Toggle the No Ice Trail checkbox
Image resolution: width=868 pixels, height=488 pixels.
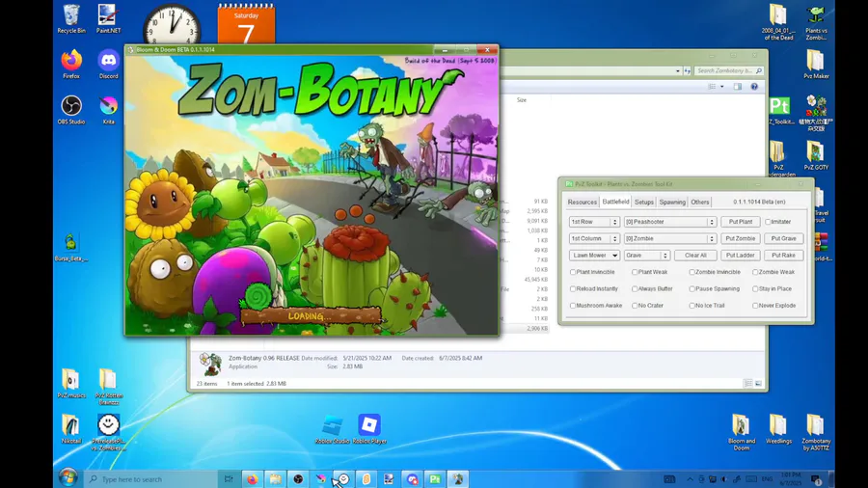(x=692, y=306)
